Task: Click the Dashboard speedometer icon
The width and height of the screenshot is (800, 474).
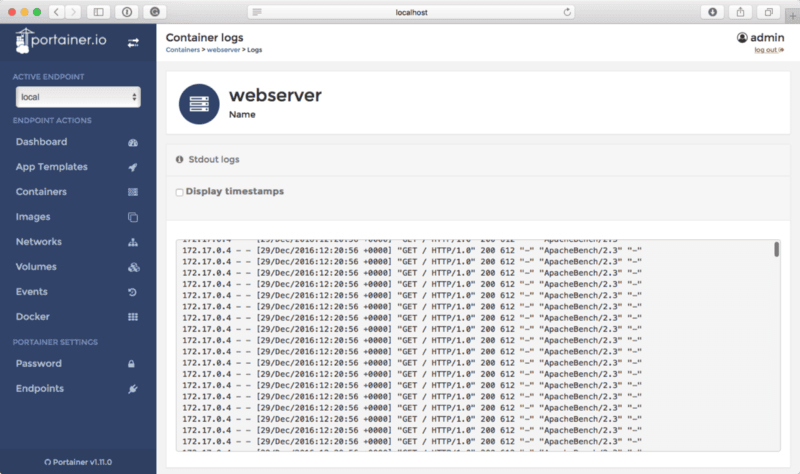Action: (x=133, y=142)
